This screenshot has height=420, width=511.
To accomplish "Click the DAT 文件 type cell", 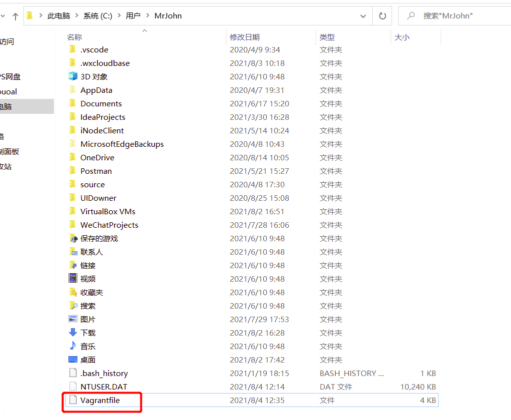I will click(x=336, y=387).
